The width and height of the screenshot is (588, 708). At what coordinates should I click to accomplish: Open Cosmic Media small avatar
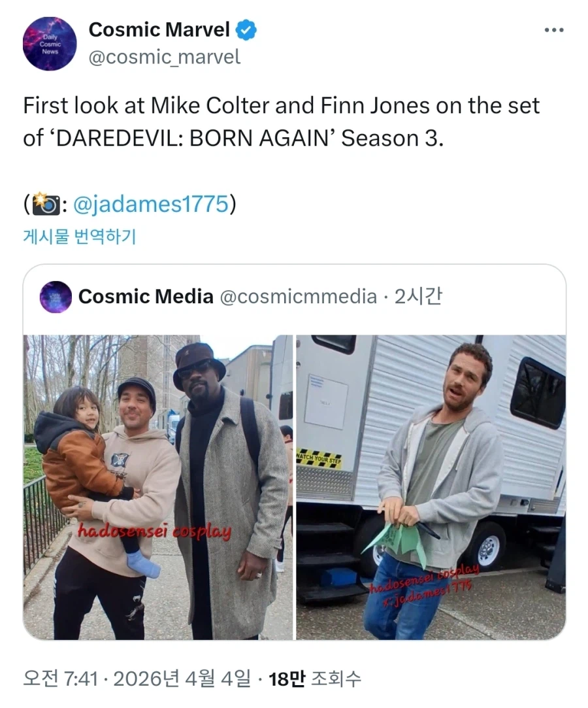pos(56,297)
